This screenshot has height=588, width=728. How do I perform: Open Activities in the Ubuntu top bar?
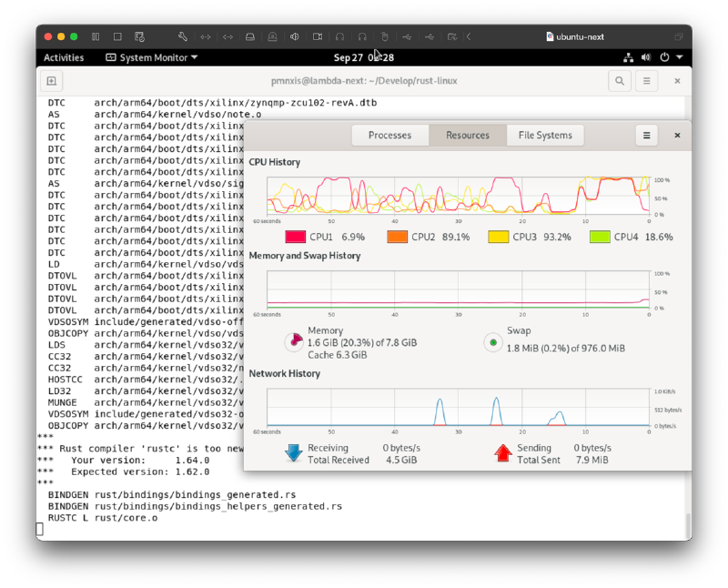(x=64, y=56)
